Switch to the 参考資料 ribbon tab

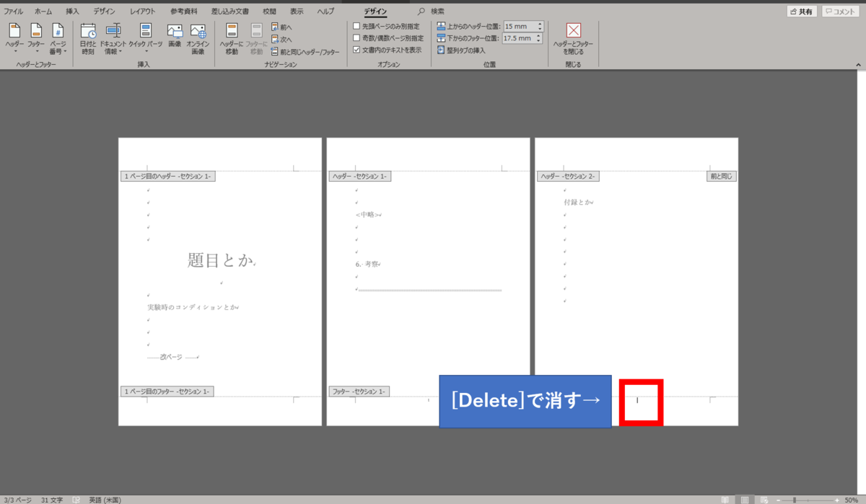tap(183, 12)
